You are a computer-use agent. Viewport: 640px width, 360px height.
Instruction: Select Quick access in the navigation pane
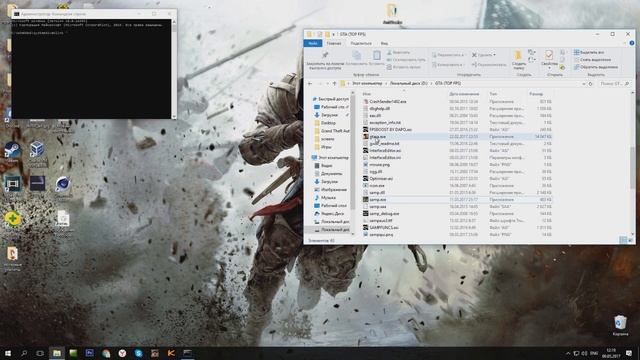tap(331, 99)
